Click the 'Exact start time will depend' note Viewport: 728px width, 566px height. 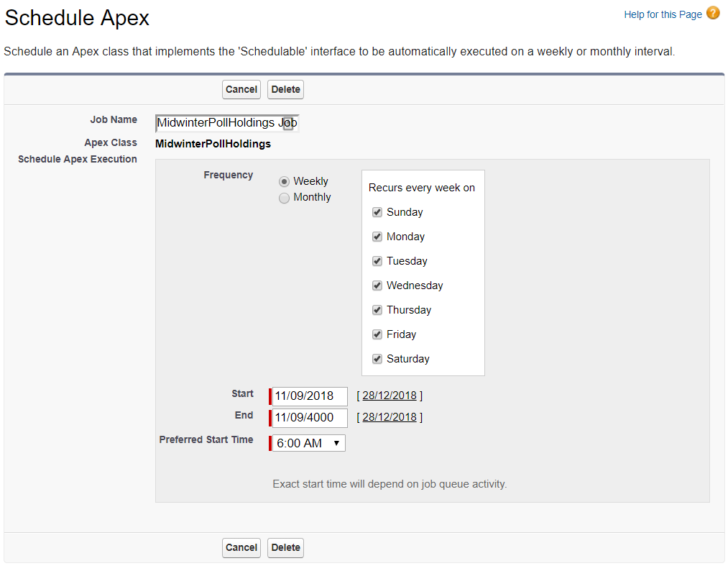point(390,484)
